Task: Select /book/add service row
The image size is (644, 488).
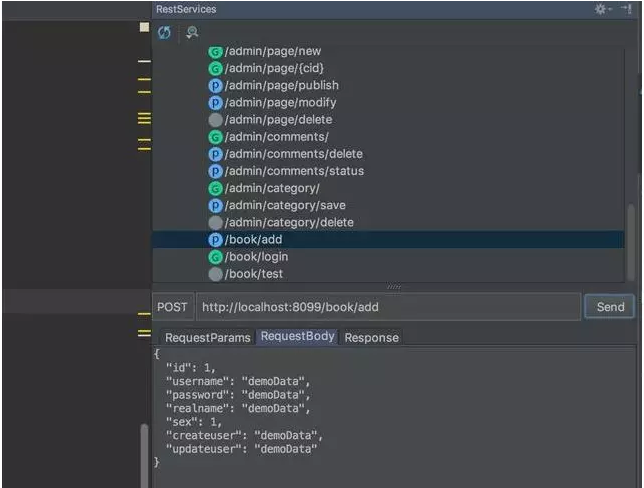Action: tap(388, 239)
